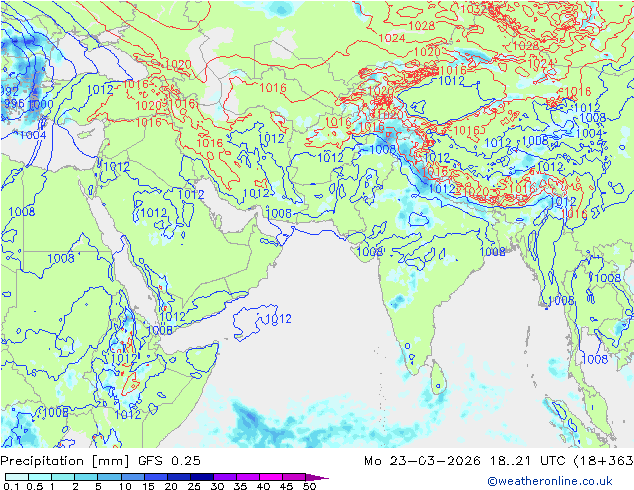This screenshot has width=634, height=490.
Task: Select the 40–45 mm magenta legend swatch
Action: coord(271,477)
